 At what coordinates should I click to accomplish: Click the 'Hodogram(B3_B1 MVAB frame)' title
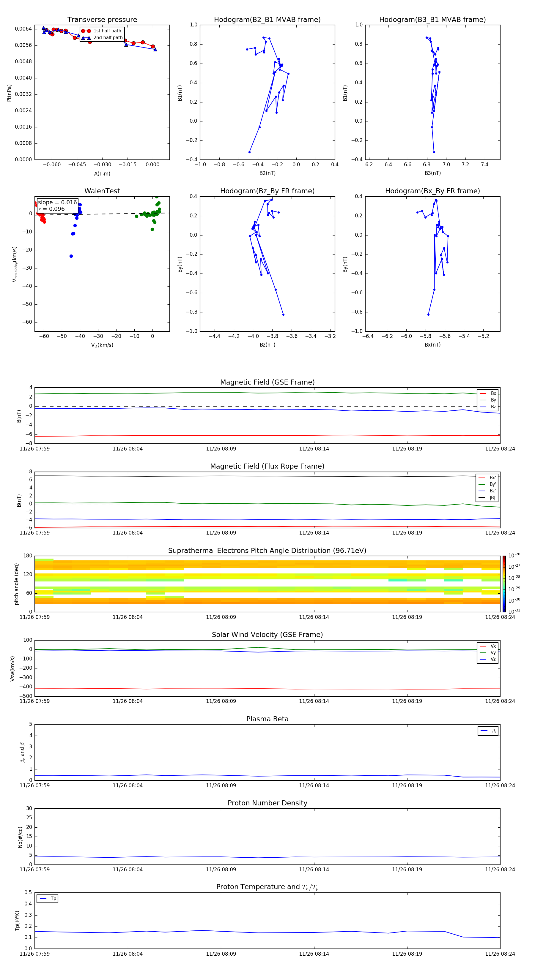432,19
